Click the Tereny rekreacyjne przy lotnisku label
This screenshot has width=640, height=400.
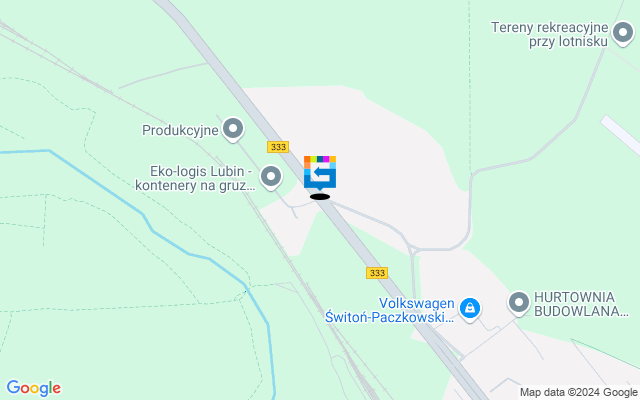(549, 34)
